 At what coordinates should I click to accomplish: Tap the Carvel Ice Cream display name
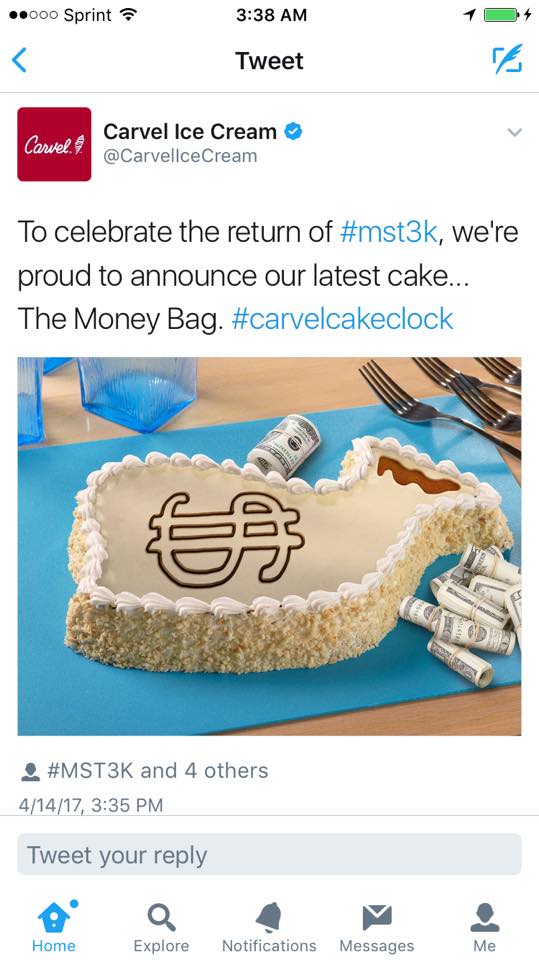[190, 131]
